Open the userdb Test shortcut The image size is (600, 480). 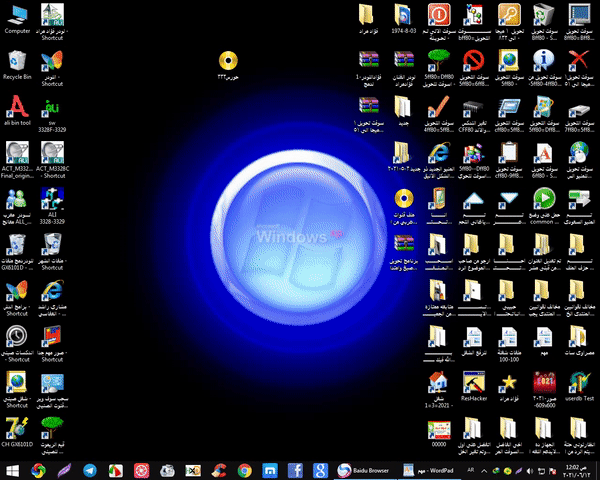579,386
